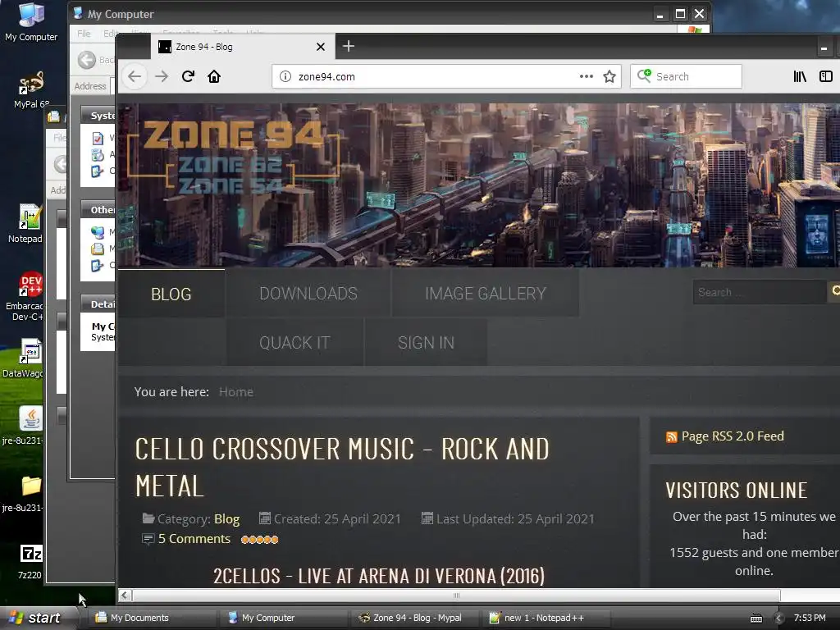840x630 pixels.
Task: Open the DOWNLOADS navigation item
Action: pyautogui.click(x=308, y=293)
